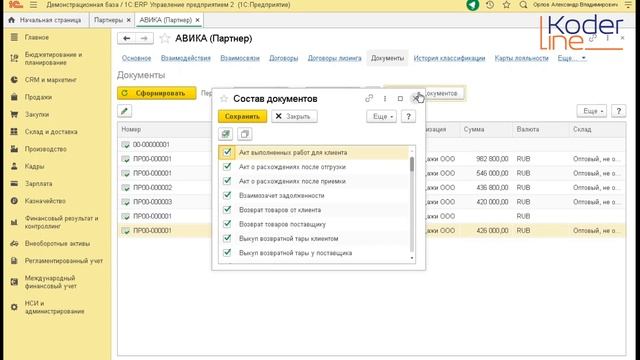Open Договоры лизинга section

[335, 58]
